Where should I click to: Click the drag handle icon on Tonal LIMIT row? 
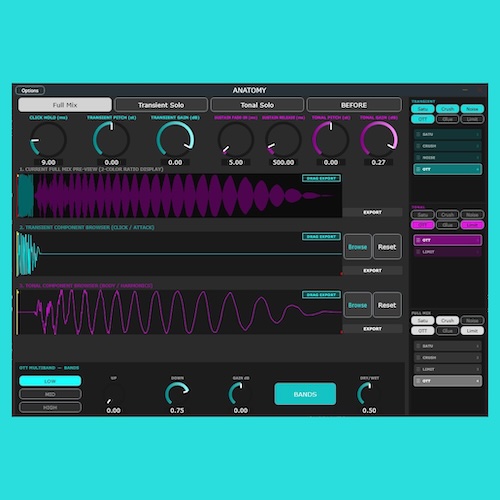point(418,252)
